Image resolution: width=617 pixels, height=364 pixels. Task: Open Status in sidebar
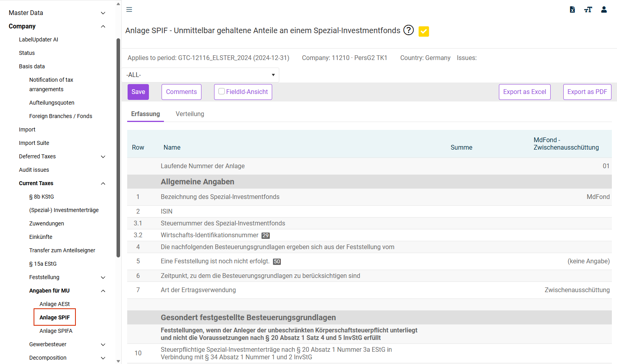tap(27, 53)
